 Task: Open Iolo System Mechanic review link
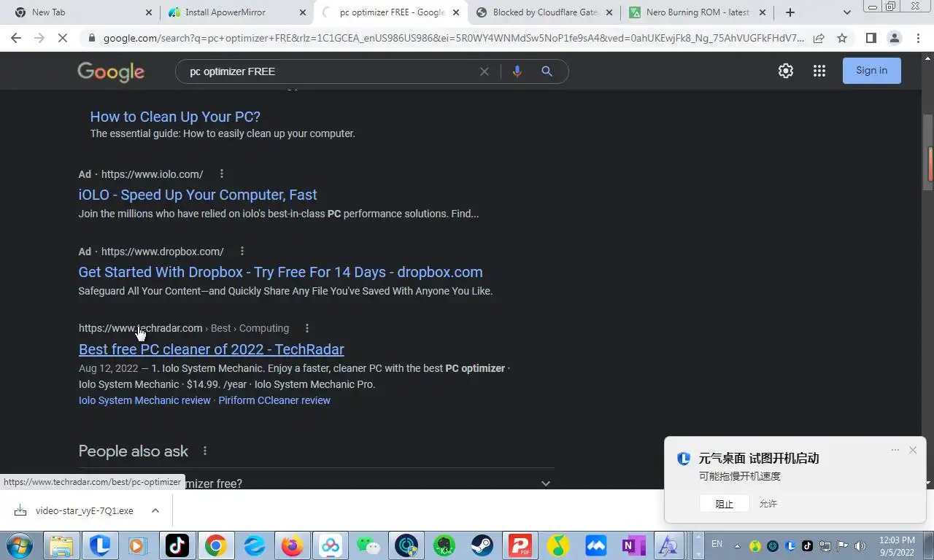144,400
